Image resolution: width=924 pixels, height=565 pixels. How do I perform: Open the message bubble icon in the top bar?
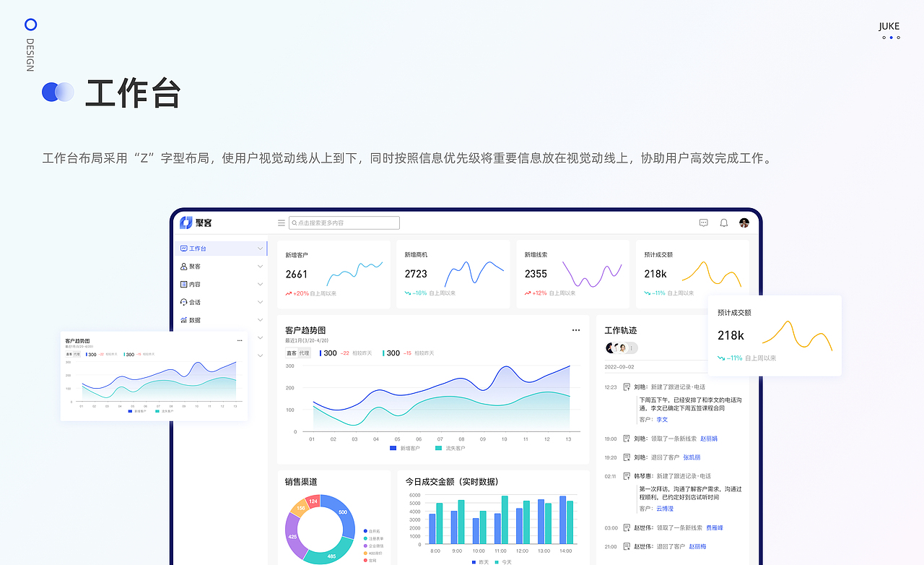coord(703,223)
